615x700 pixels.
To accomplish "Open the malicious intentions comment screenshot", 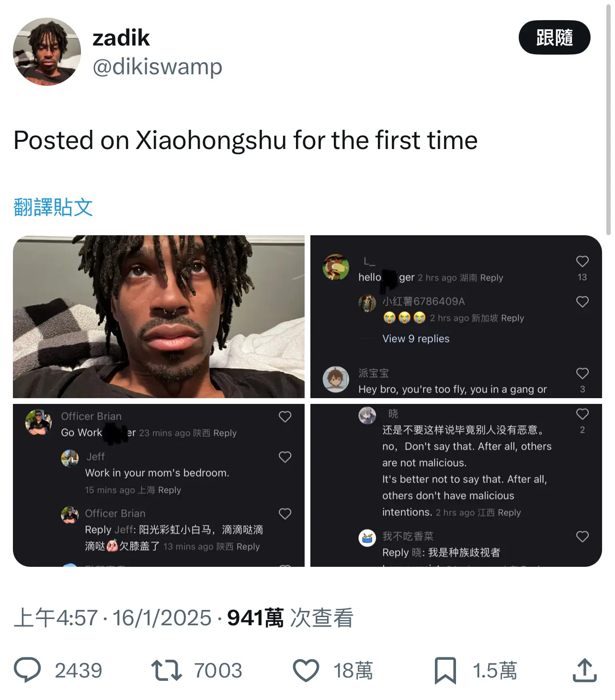I will click(456, 485).
